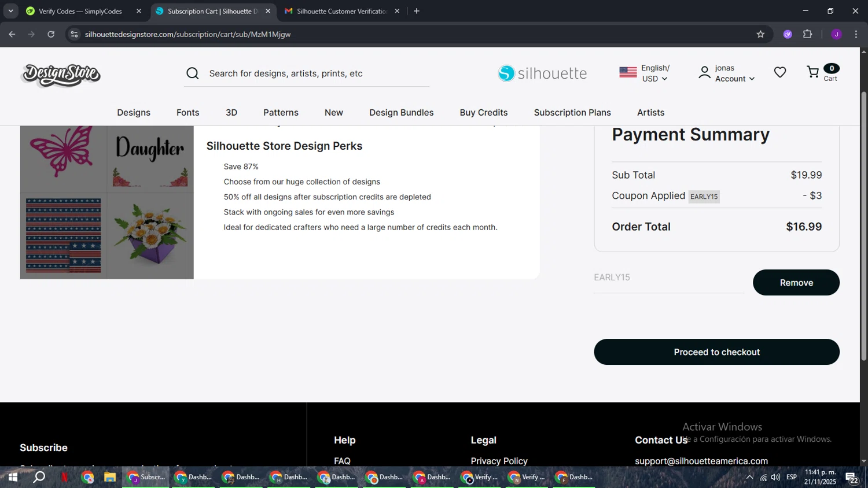
Task: Click the American flag pattern thumbnail
Action: (x=64, y=235)
